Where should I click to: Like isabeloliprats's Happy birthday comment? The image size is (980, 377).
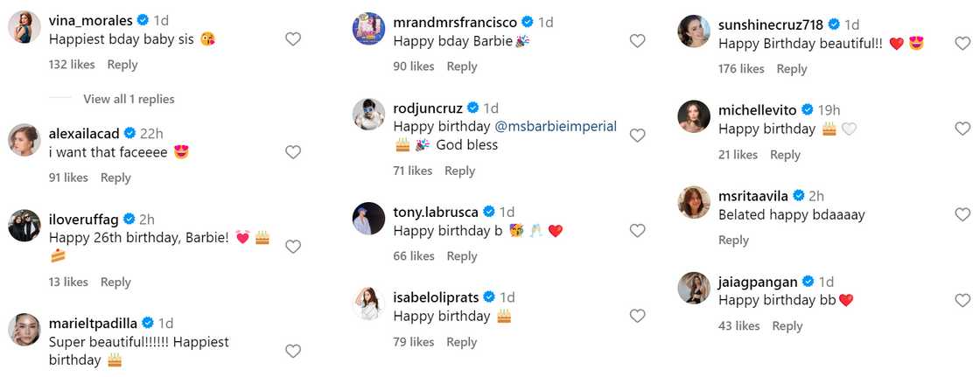pos(638,316)
